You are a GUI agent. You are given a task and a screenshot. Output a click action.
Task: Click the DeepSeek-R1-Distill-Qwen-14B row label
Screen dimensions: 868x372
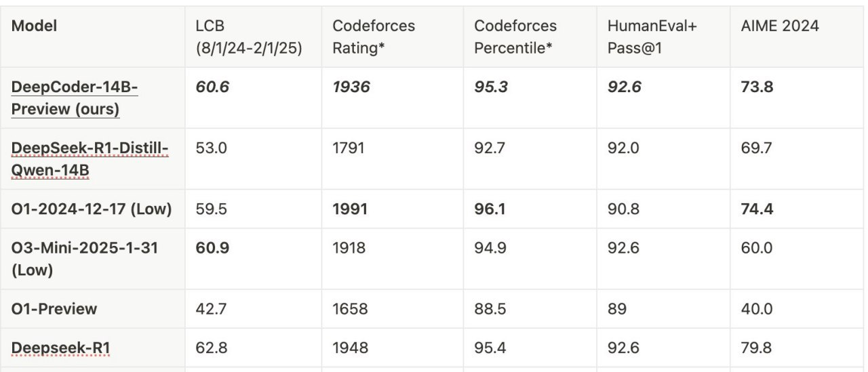pos(90,159)
